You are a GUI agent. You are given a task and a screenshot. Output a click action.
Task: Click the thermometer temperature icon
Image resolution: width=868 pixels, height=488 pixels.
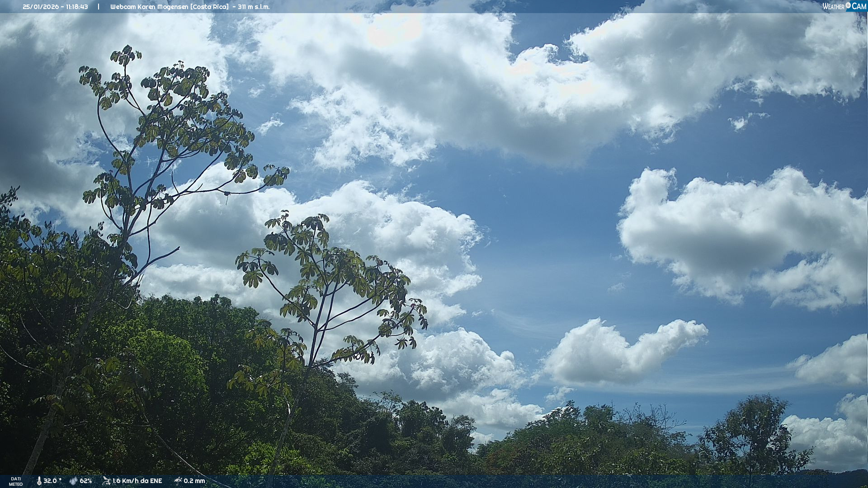(x=39, y=481)
